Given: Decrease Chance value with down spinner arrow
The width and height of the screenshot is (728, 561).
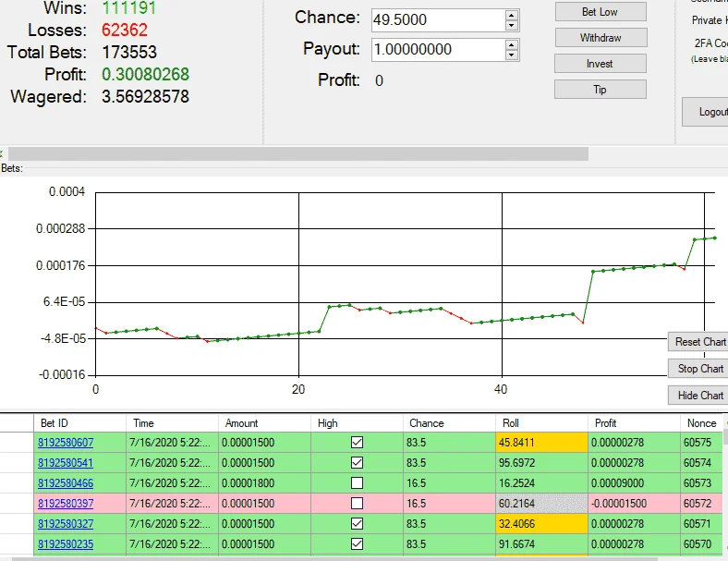Looking at the screenshot, I should [511, 25].
